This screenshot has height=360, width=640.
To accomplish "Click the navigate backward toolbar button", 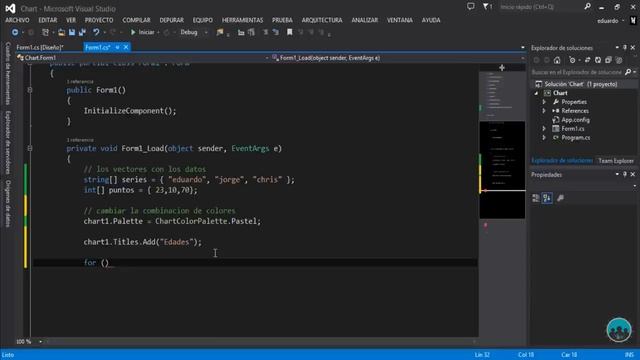I will click(15, 32).
